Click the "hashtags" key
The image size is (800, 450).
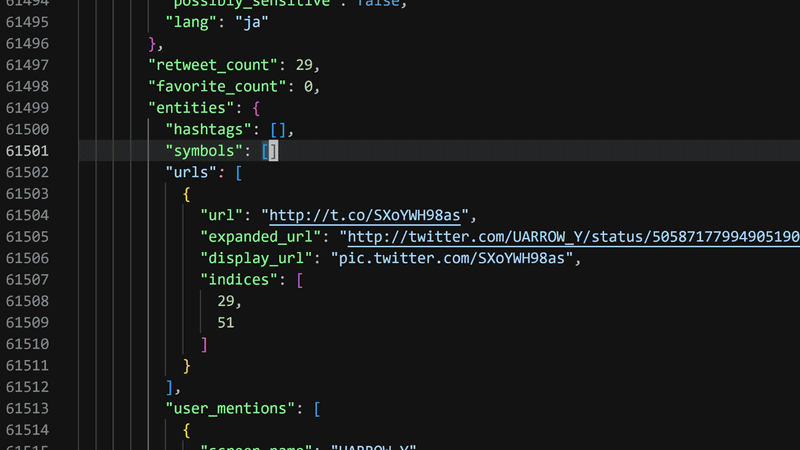point(208,130)
